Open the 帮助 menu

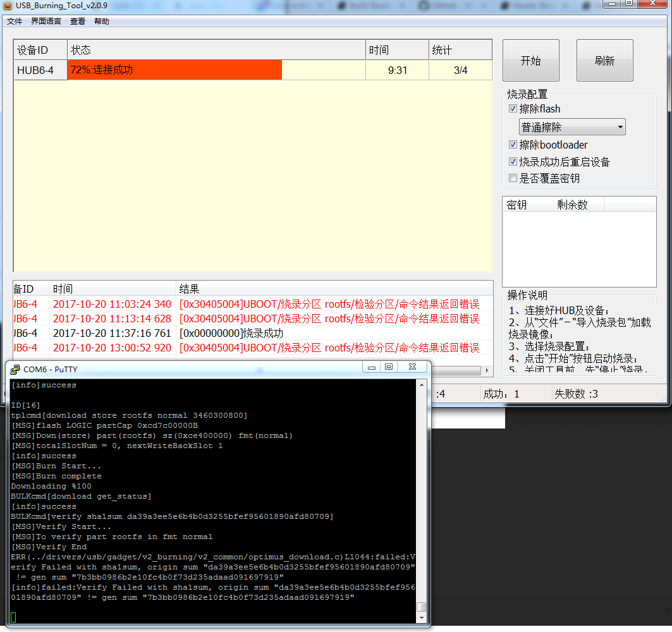(101, 21)
